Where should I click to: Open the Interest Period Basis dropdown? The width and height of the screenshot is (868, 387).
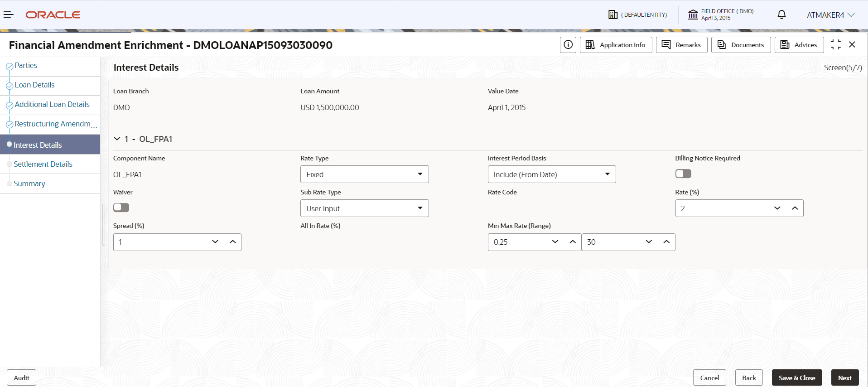pos(552,174)
